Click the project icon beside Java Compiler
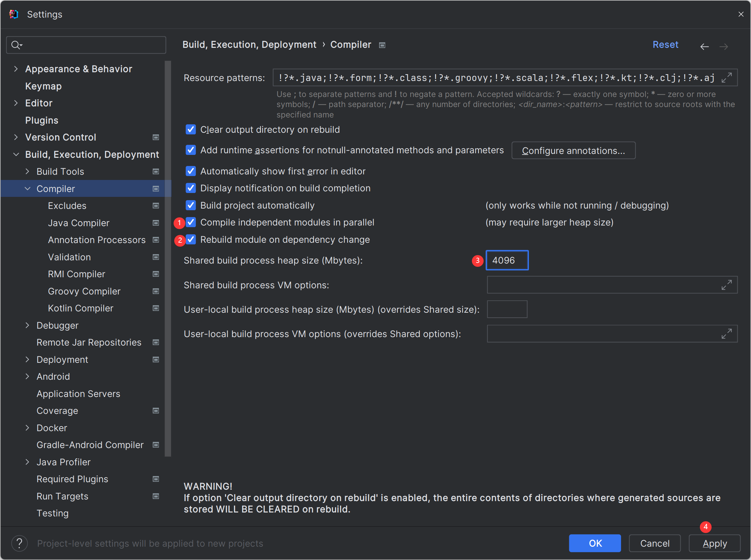 click(156, 223)
